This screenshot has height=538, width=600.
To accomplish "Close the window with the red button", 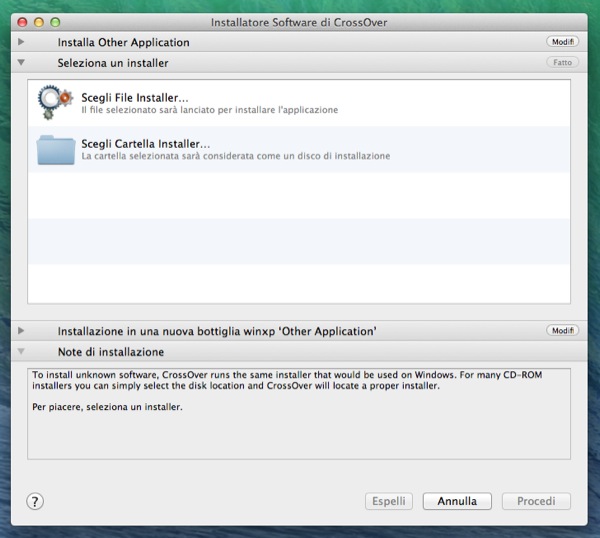I will click(x=22, y=22).
